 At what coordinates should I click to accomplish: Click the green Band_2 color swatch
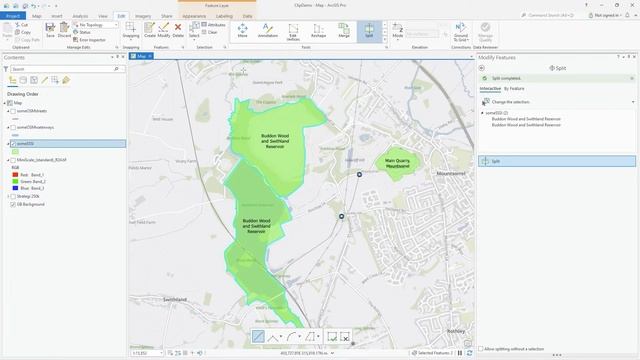pyautogui.click(x=16, y=181)
